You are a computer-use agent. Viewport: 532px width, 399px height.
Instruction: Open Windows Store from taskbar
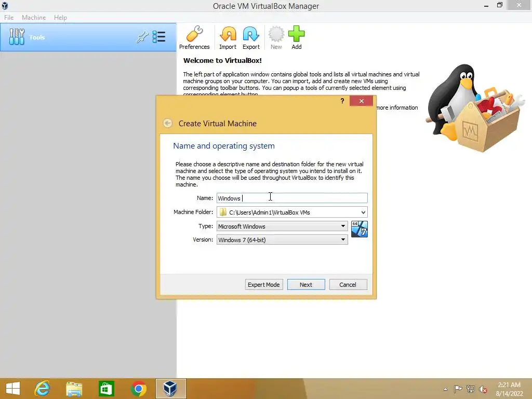(106, 389)
